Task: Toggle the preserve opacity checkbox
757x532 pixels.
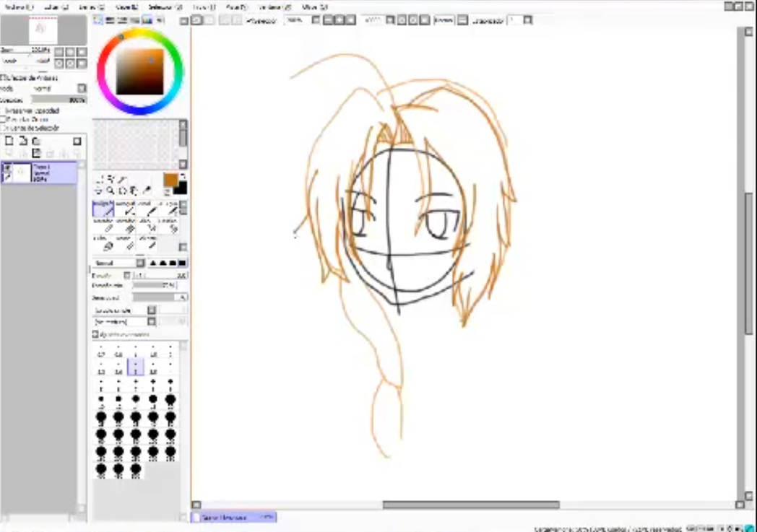Action: coord(3,111)
